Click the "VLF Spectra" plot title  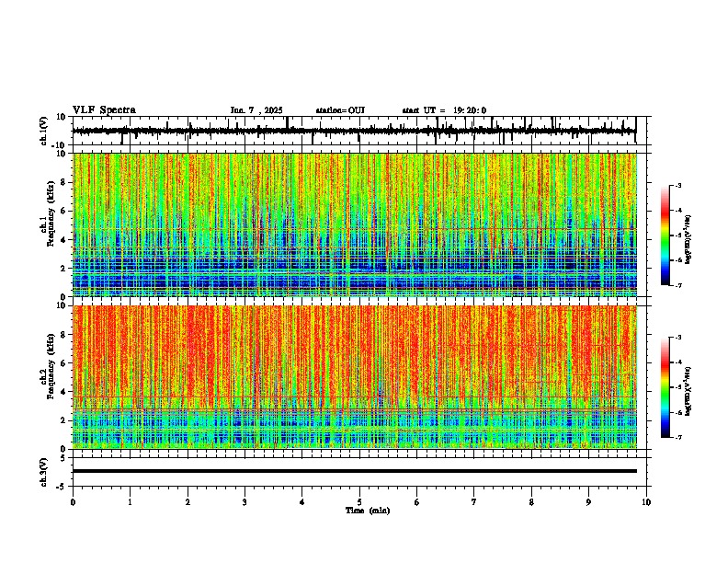[104, 110]
